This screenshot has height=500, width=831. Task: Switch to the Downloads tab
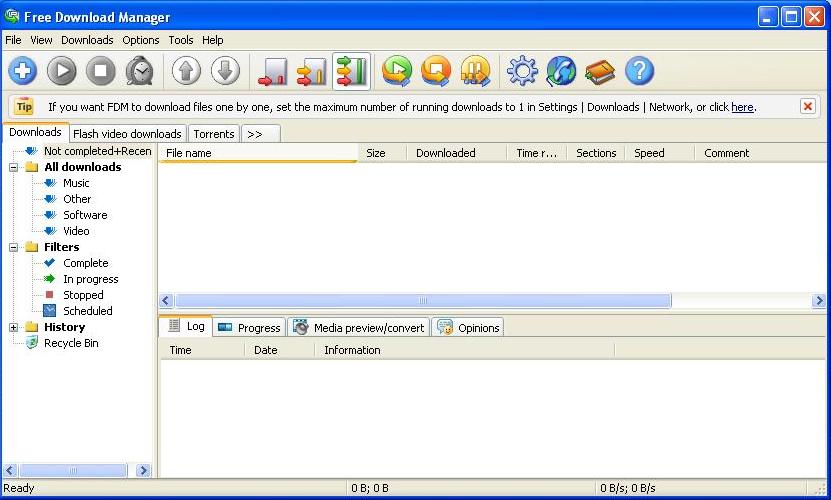click(36, 132)
